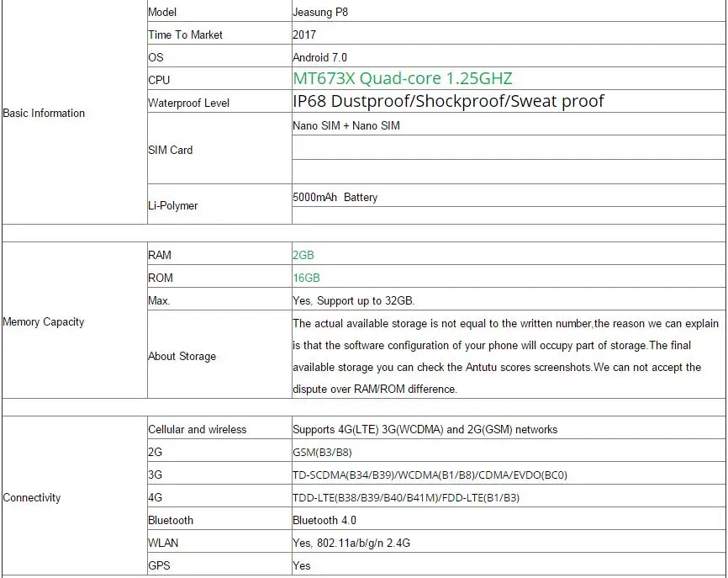
Task: Select the 'GSM(B3/B8)' value
Action: [322, 452]
